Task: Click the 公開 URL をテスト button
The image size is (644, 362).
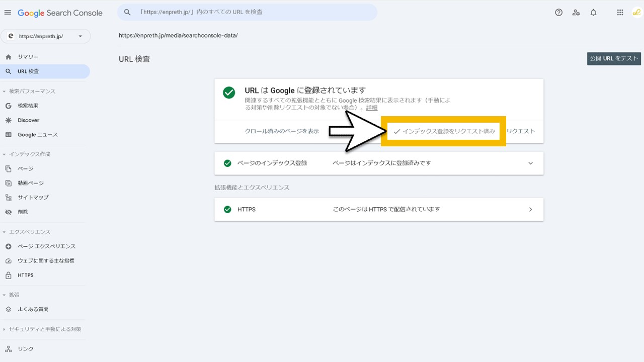Action: (x=614, y=58)
